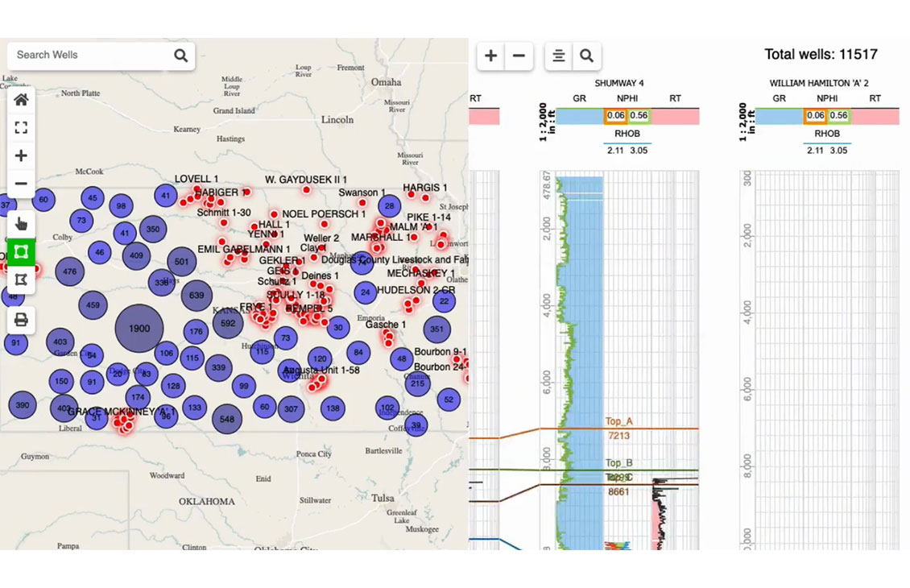The width and height of the screenshot is (910, 588).
Task: Click the WILLIAM HAMILTON 'A' 2 well title
Action: (819, 83)
